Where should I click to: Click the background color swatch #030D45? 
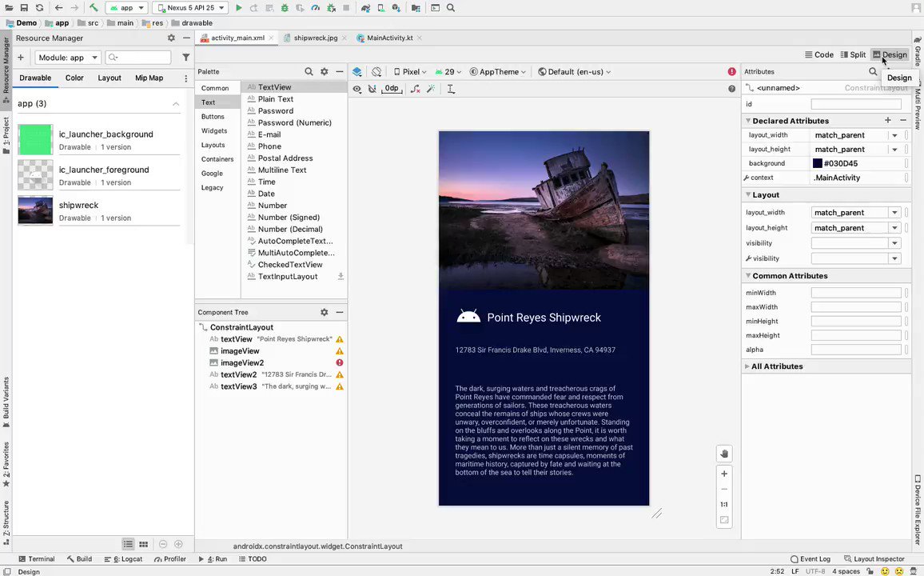(x=818, y=163)
